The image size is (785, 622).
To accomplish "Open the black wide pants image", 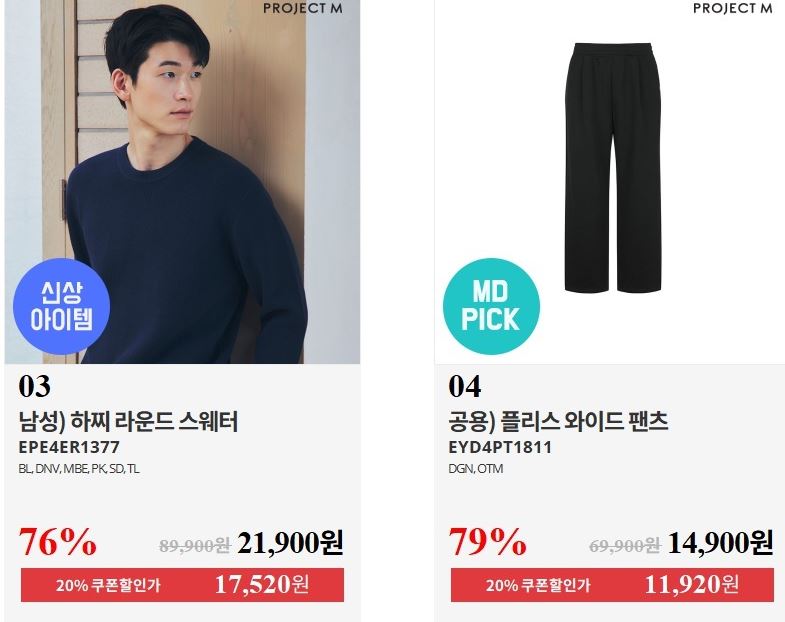I will pyautogui.click(x=614, y=168).
